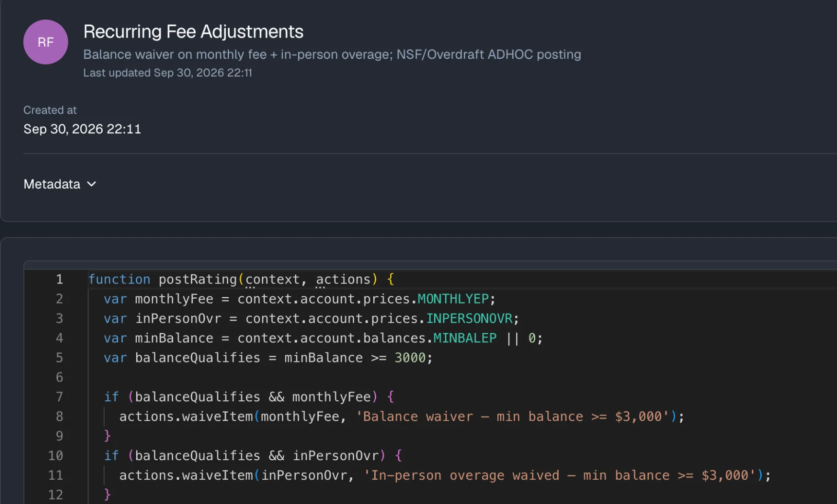Click 'MINBALEP' on code line 4
Viewport: 837px width, 504px height.
(465, 338)
